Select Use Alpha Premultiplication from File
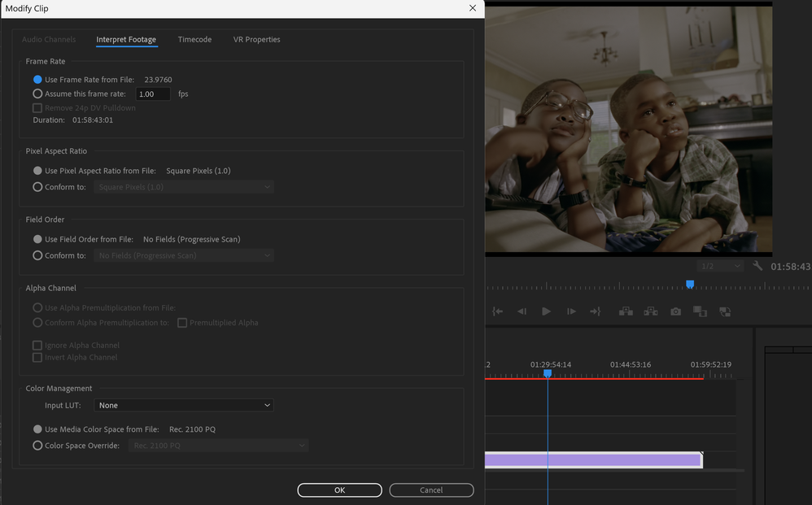Image resolution: width=812 pixels, height=505 pixels. pos(37,308)
